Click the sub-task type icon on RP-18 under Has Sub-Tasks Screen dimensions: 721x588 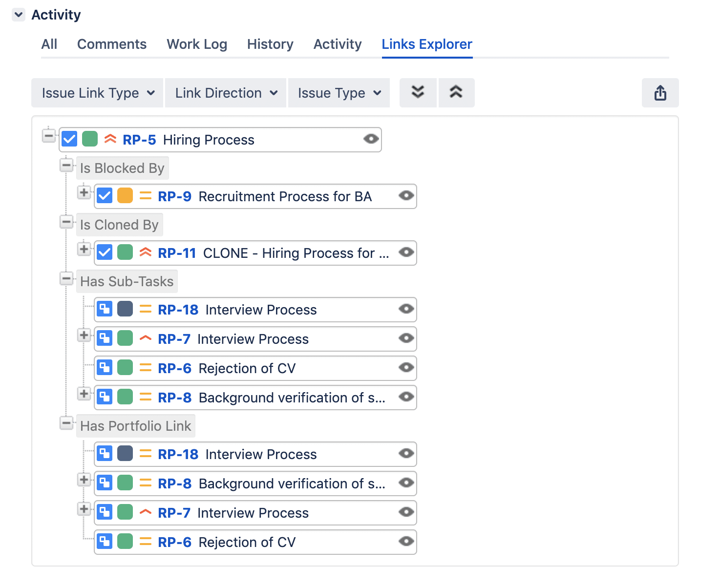pos(105,309)
